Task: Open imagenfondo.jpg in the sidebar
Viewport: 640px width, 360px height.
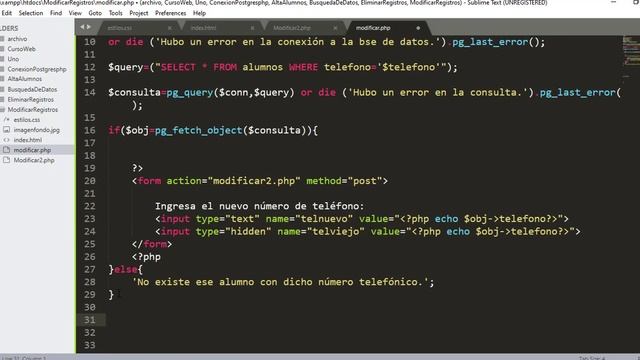Action: click(36, 130)
